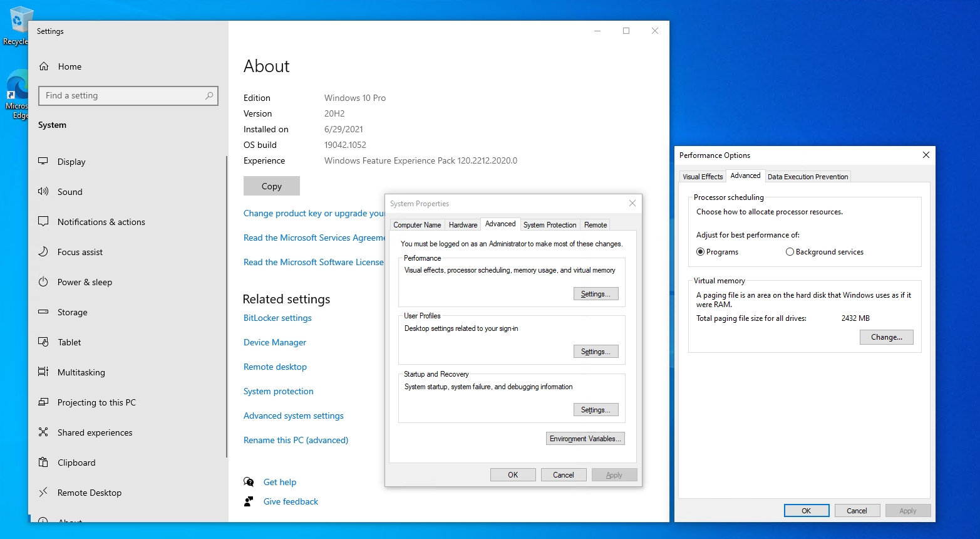Click Change... button for virtual memory

[886, 337]
